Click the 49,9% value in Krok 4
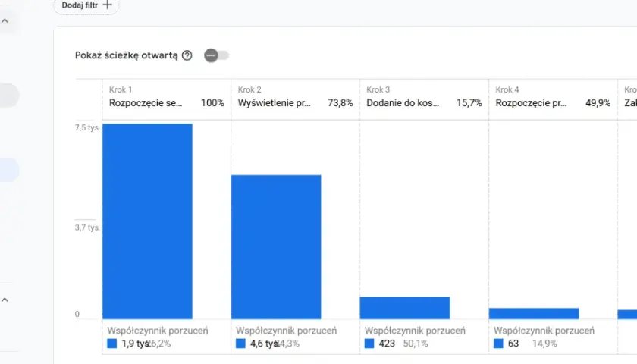The width and height of the screenshot is (637, 364). 598,103
